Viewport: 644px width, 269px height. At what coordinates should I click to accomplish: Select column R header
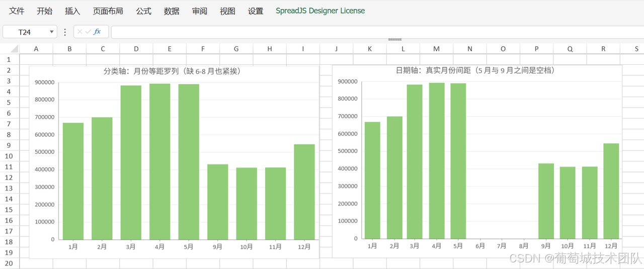click(603, 49)
